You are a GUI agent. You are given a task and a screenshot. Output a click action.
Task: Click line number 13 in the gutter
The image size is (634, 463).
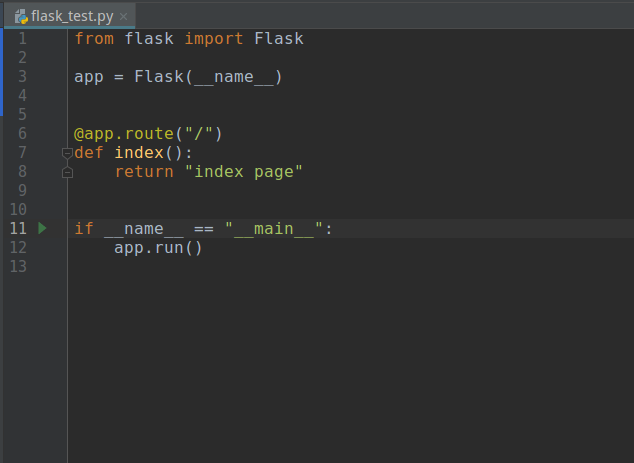[x=18, y=266]
